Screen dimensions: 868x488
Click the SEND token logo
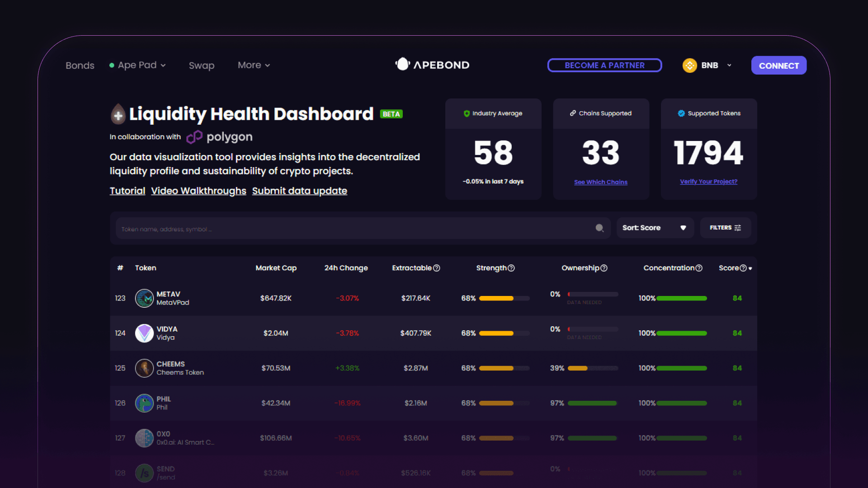145,473
